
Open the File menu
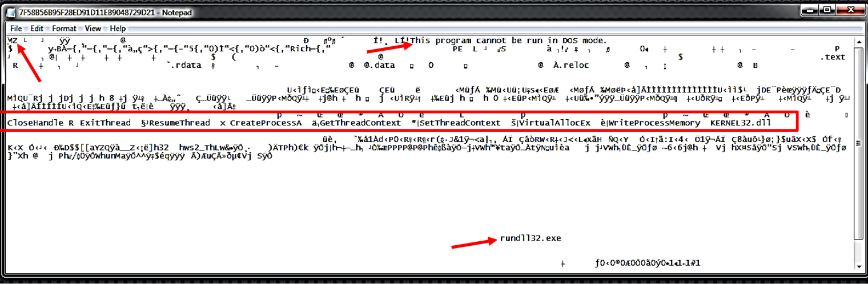16,28
